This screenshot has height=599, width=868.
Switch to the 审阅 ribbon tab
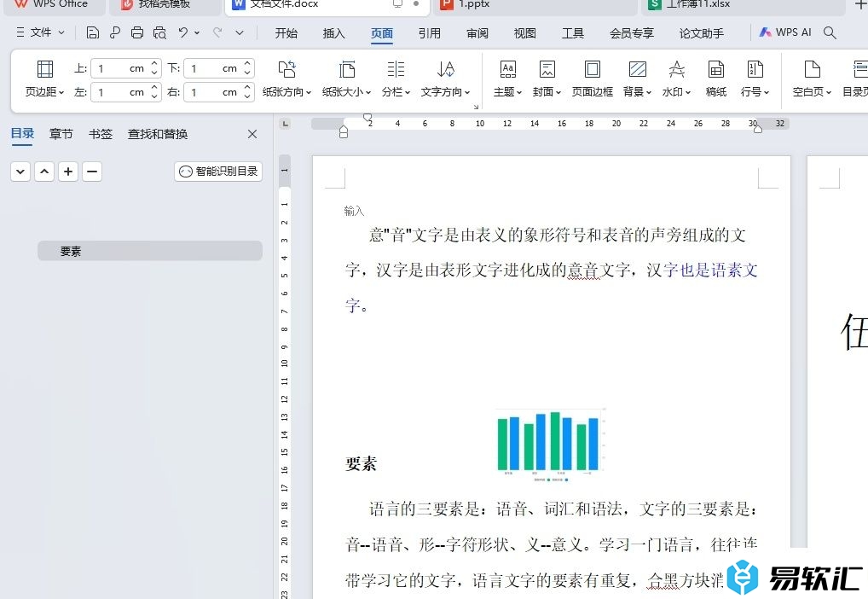pyautogui.click(x=477, y=33)
